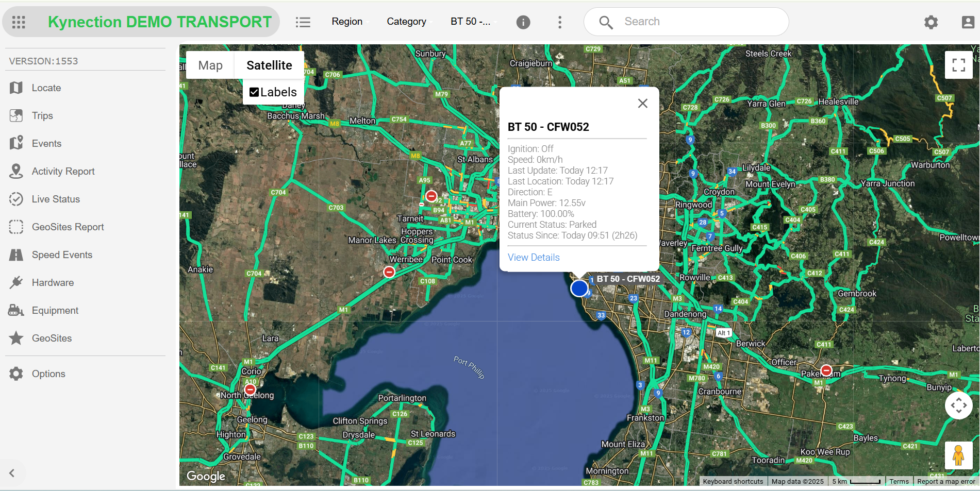
Task: Open the BT 50 vehicle dropdown
Action: (470, 22)
